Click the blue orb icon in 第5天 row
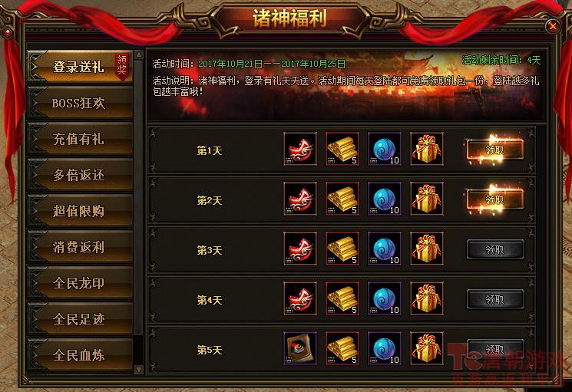 click(x=385, y=348)
